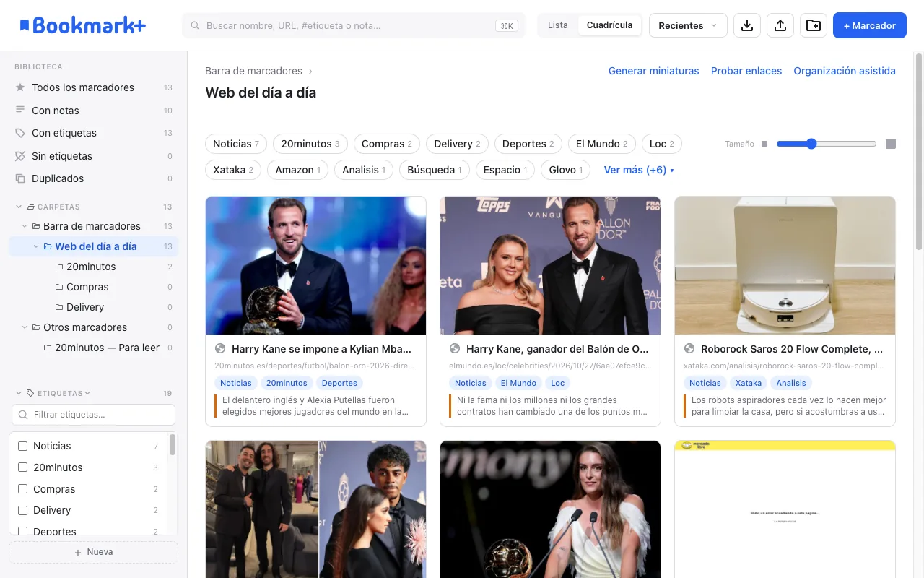The width and height of the screenshot is (924, 578).
Task: Click the download/import icon in toolbar
Action: (747, 25)
